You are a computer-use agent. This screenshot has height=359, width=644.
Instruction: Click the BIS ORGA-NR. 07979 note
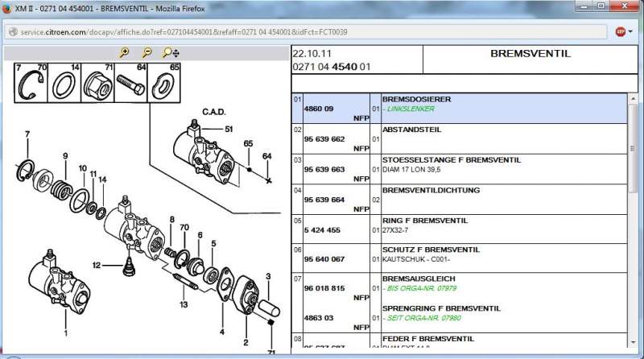[x=419, y=288]
